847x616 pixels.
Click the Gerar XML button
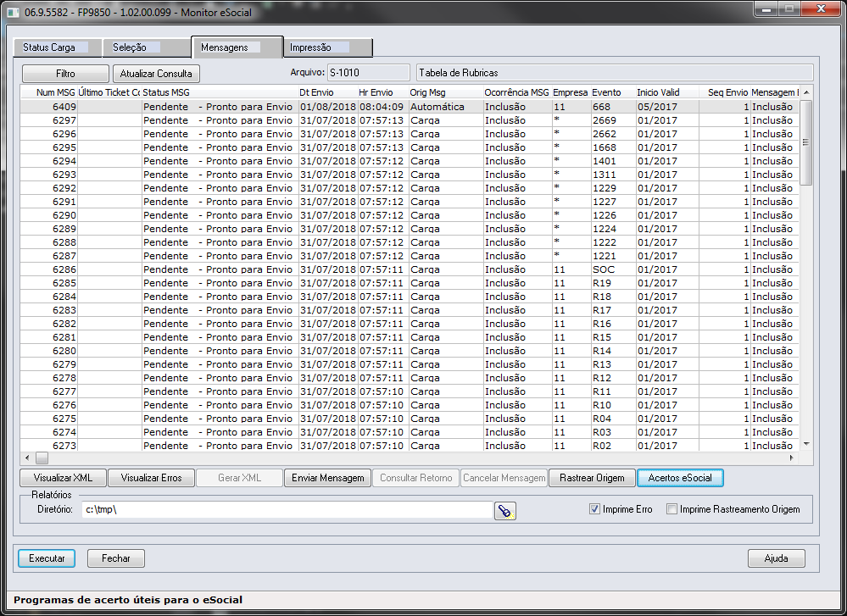click(x=239, y=478)
